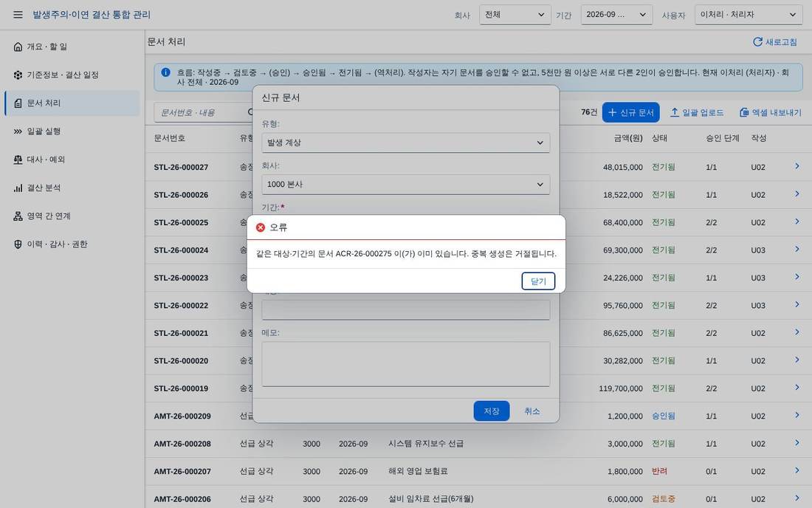The width and height of the screenshot is (812, 508).
Task: Click description 시스템 유지보수 선급
Action: 426,444
